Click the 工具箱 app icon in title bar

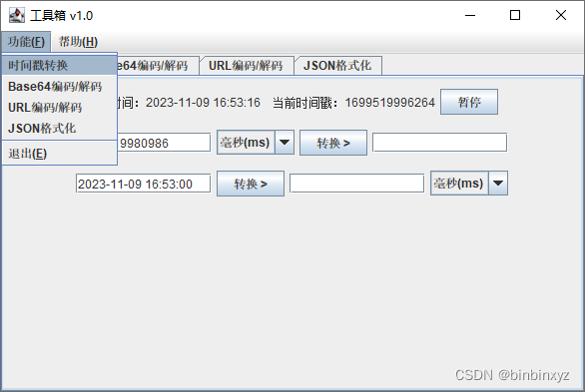pos(16,15)
